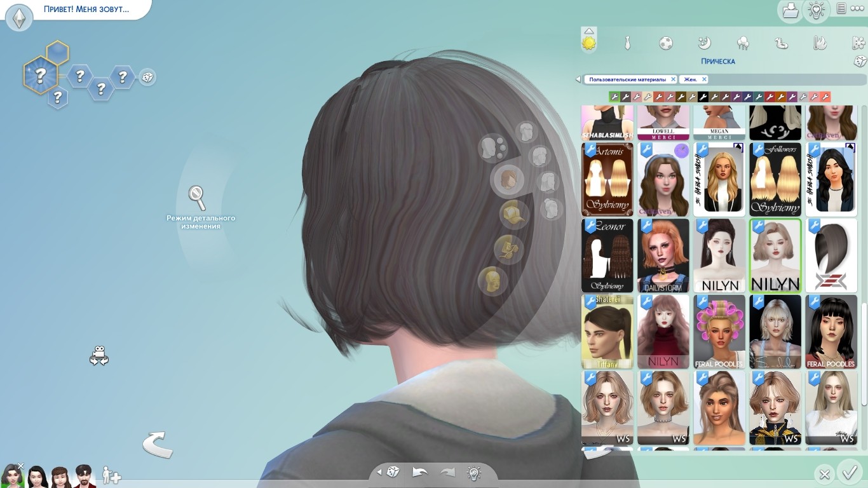Image resolution: width=868 pixels, height=488 pixels.
Task: Choose the Artemis Sylviemy hairstyle
Action: tap(607, 179)
